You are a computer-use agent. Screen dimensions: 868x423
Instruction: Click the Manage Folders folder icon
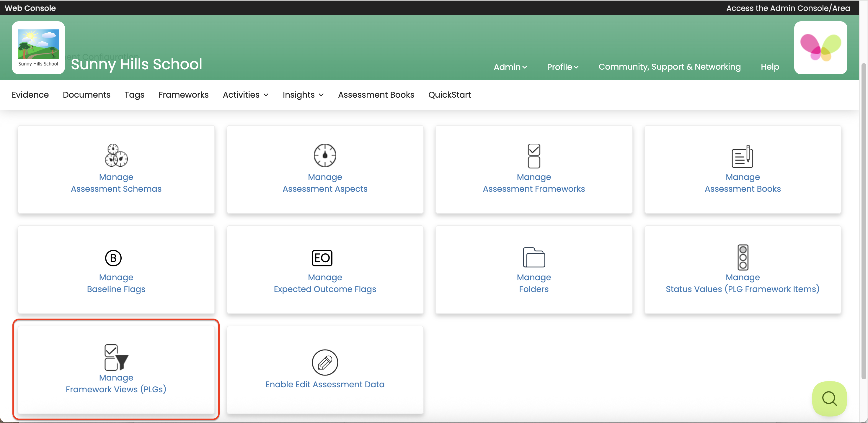534,257
